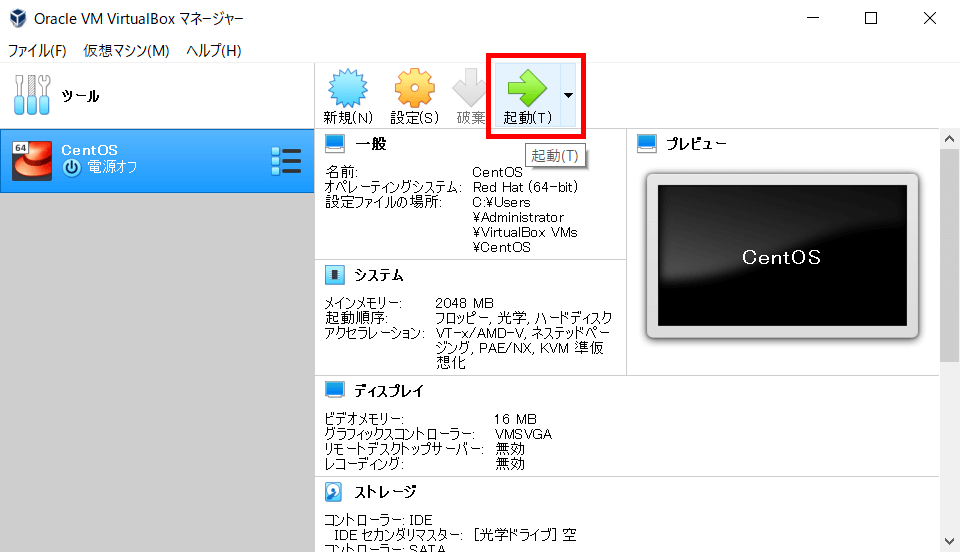Open the ディスプレイ section heading

coord(389,390)
